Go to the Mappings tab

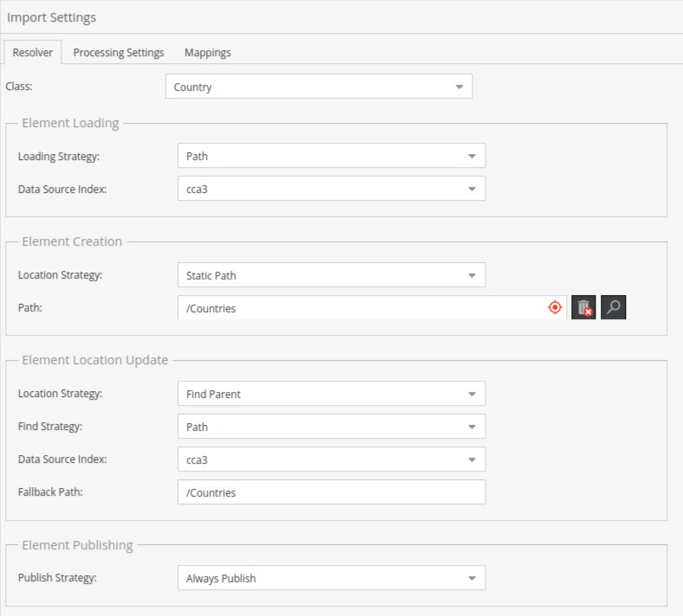(x=208, y=53)
